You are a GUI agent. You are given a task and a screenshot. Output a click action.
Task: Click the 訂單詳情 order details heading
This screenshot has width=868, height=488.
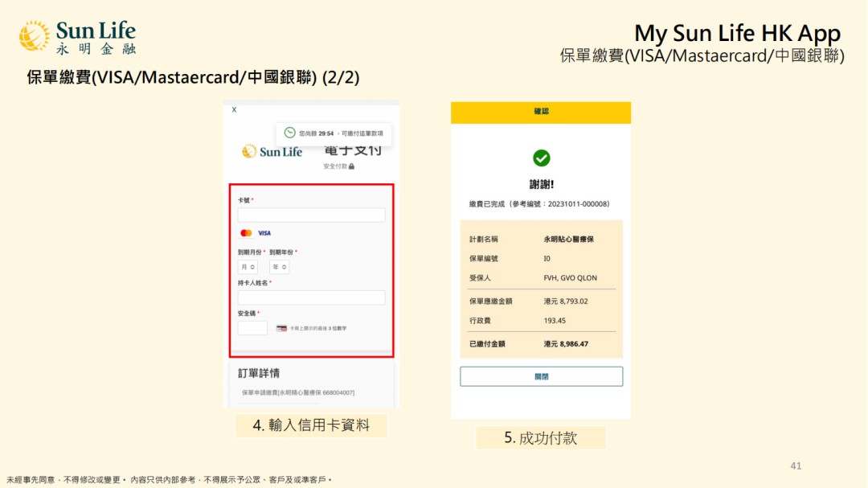(x=259, y=373)
